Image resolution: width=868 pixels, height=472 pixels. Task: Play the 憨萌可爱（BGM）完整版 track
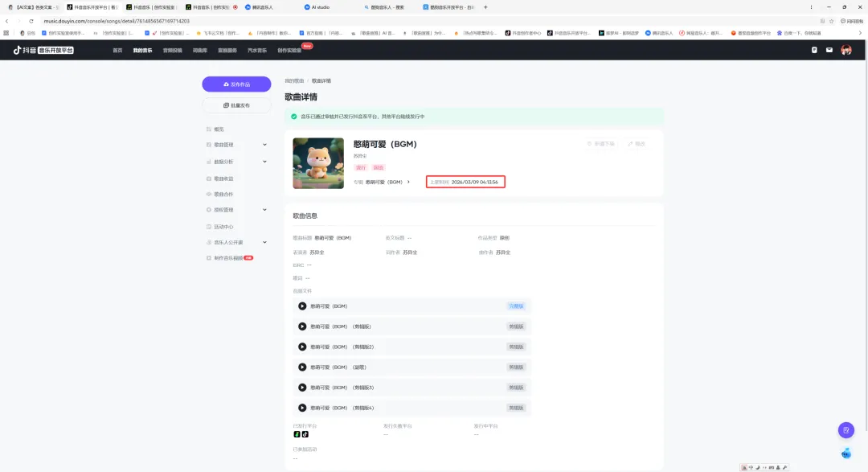(303, 306)
